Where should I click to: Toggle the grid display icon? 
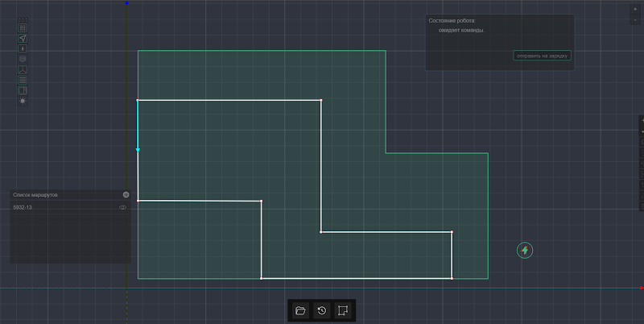point(23,28)
